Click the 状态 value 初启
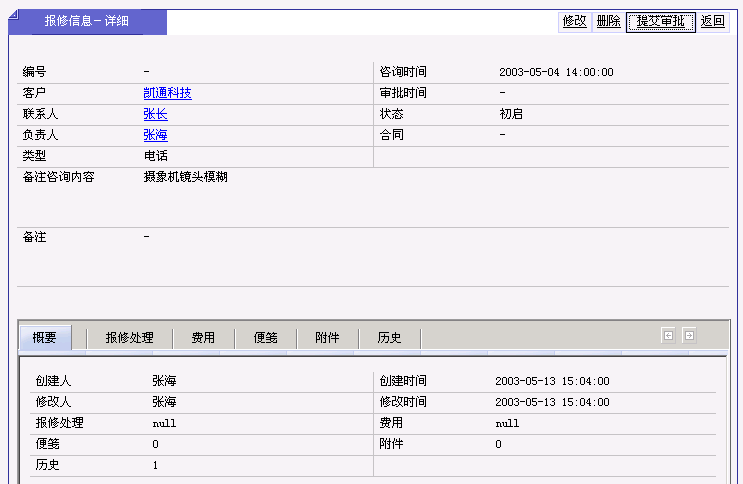Screen dimensions: 743x484 tap(511, 114)
